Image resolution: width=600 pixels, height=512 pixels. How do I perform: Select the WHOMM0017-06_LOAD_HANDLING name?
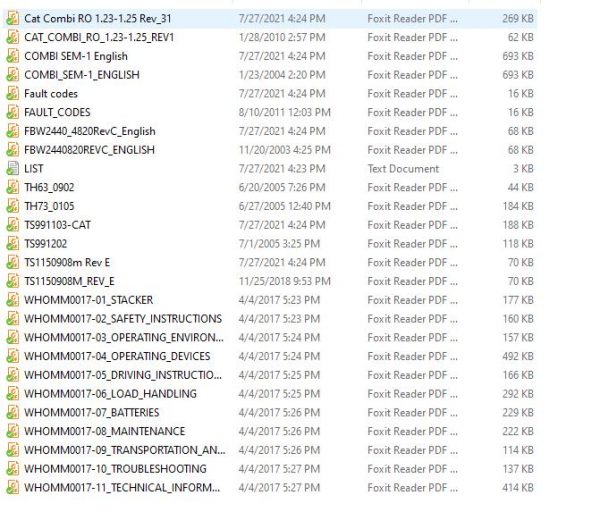tap(110, 393)
